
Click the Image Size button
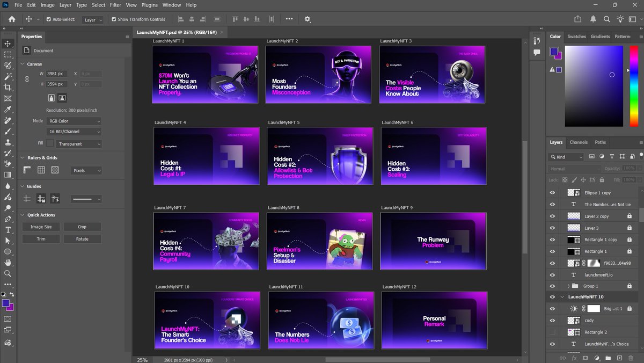(41, 227)
